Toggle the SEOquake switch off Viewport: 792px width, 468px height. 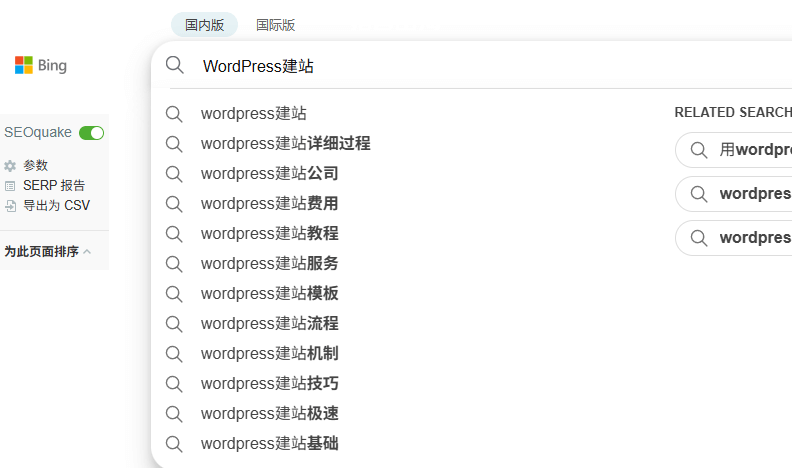[x=91, y=133]
